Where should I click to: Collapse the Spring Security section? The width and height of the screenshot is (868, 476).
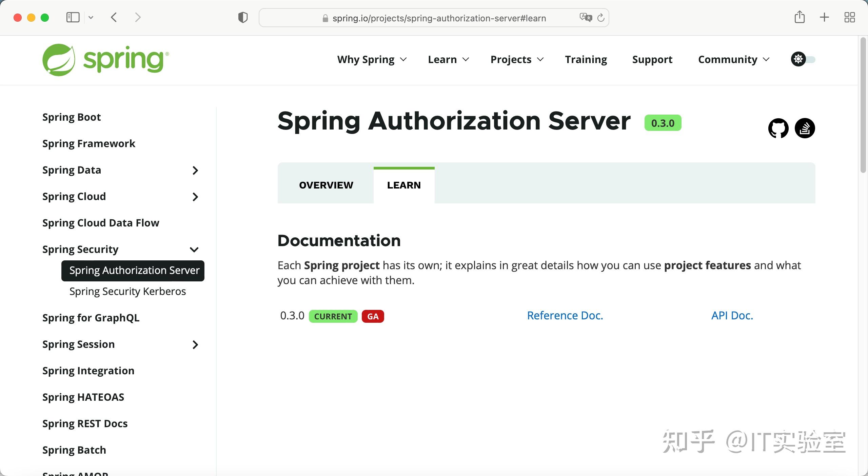[x=194, y=250]
